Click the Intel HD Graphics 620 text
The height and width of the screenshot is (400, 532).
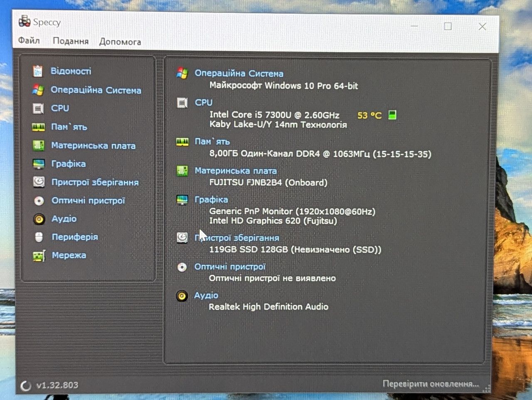tap(273, 221)
